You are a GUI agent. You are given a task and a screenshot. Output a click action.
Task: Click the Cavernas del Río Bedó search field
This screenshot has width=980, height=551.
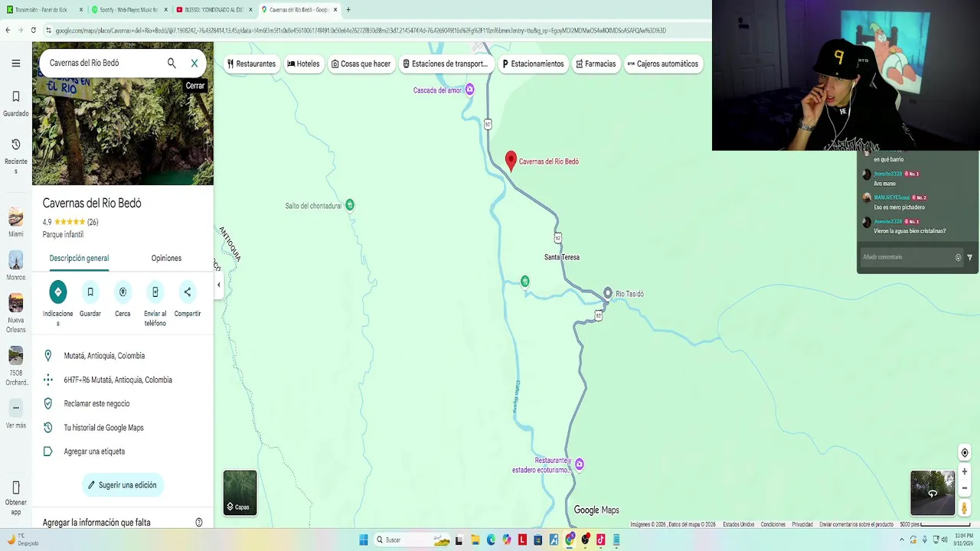[103, 63]
